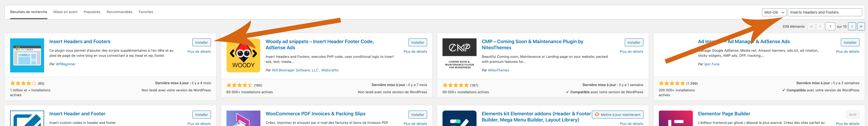The image size is (868, 126).
Task: Go to the next results page arrow
Action: [x=852, y=26]
